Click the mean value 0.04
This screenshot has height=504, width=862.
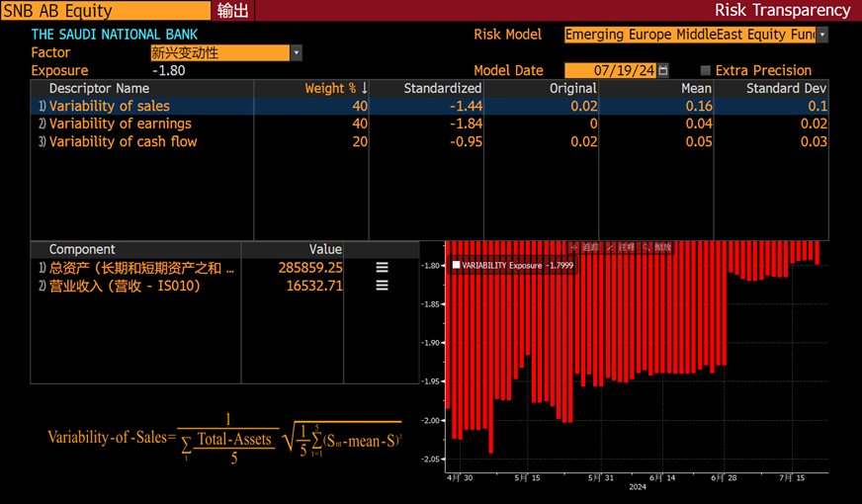coord(699,124)
